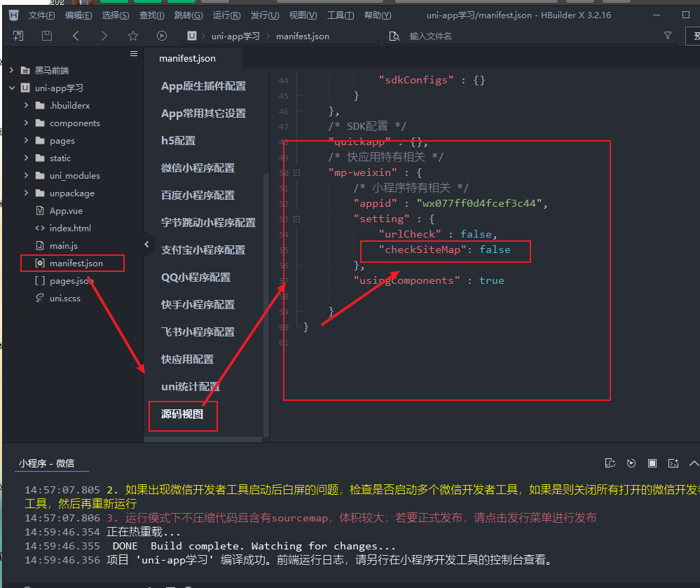Open a new file using the toolbar icon
The width and height of the screenshot is (700, 588).
pyautogui.click(x=18, y=36)
